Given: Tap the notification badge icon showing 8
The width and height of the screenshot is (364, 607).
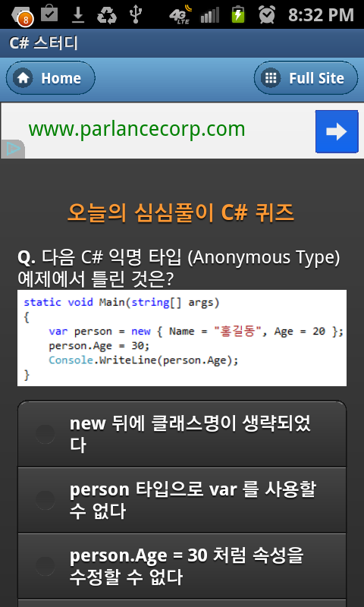Looking at the screenshot, I should coord(23,15).
